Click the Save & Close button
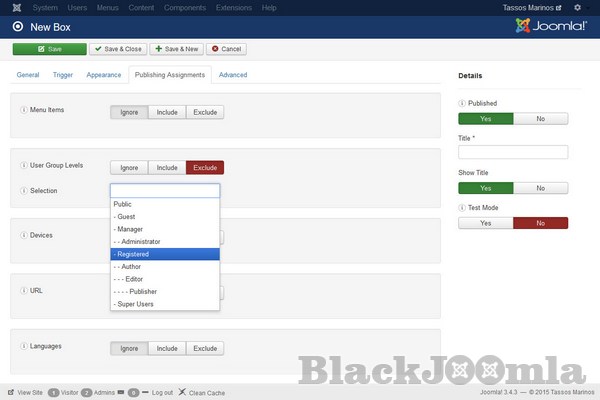The width and height of the screenshot is (600, 400). [x=119, y=48]
